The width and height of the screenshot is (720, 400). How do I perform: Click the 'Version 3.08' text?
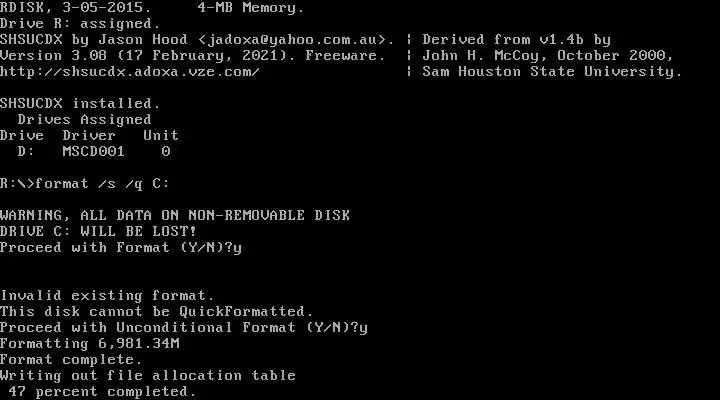point(53,56)
